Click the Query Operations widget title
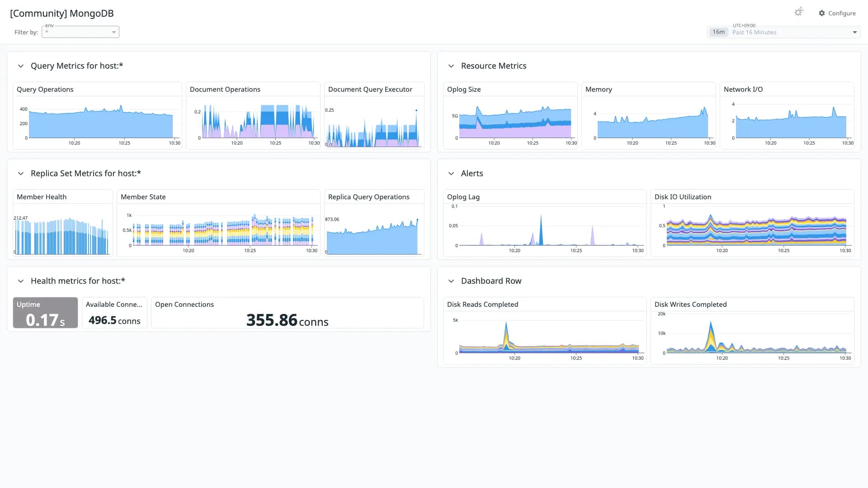 click(x=45, y=89)
